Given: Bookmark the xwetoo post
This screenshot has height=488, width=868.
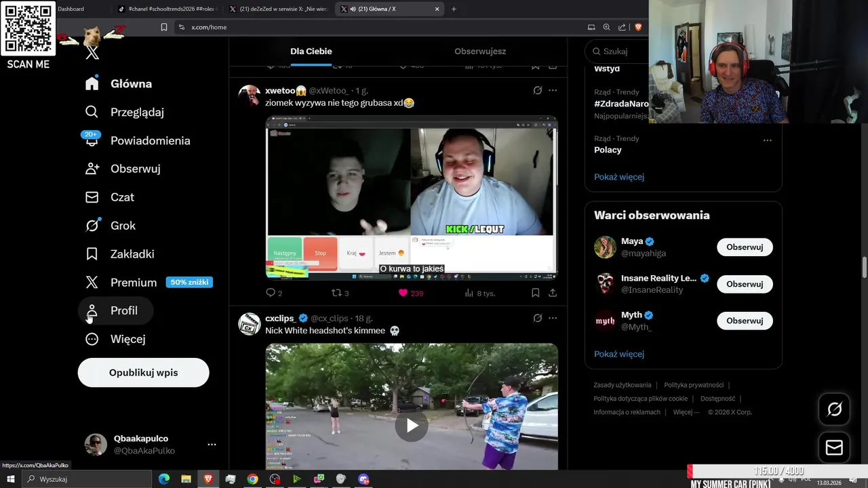Looking at the screenshot, I should pos(535,293).
